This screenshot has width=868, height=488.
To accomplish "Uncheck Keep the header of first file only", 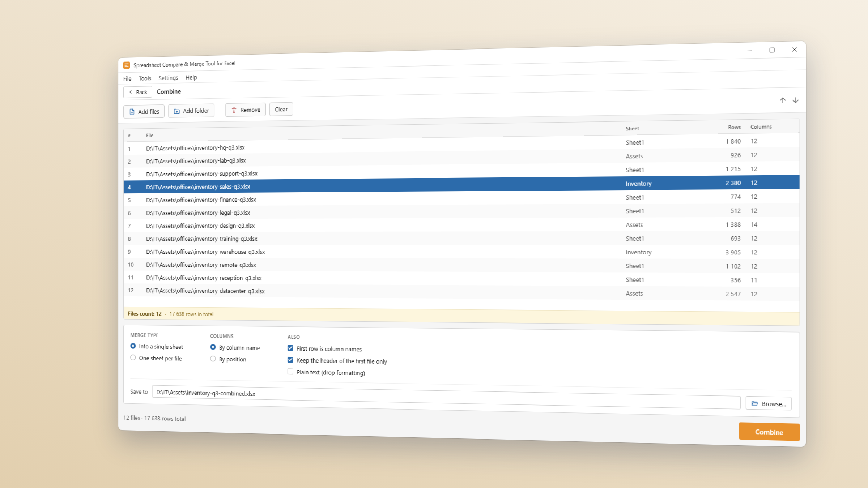I will pos(337,361).
